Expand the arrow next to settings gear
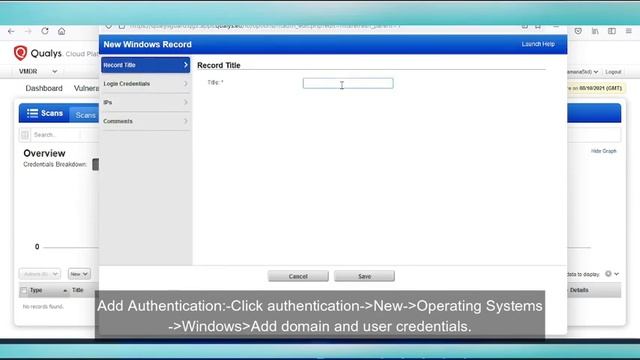Screen dimensions: 640x360 [617, 274]
